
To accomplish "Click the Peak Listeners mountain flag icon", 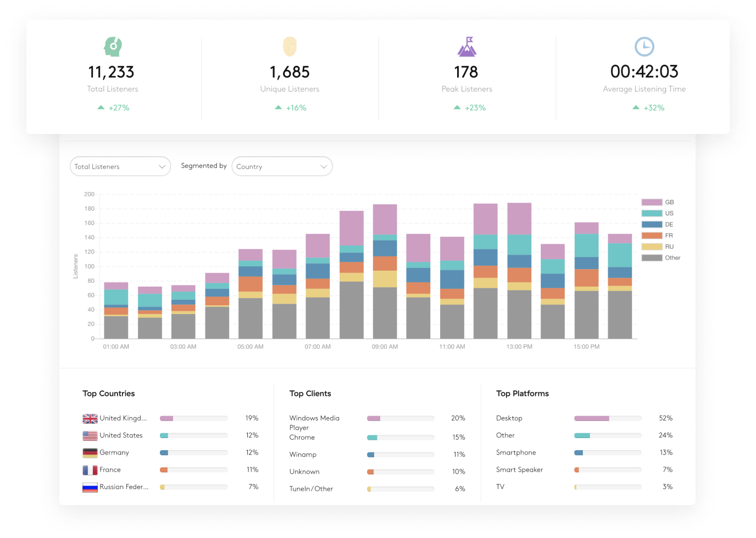I will coord(466,47).
